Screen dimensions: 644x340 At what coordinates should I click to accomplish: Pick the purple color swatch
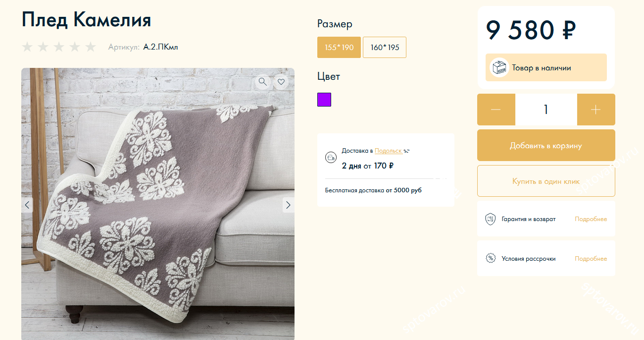point(324,100)
